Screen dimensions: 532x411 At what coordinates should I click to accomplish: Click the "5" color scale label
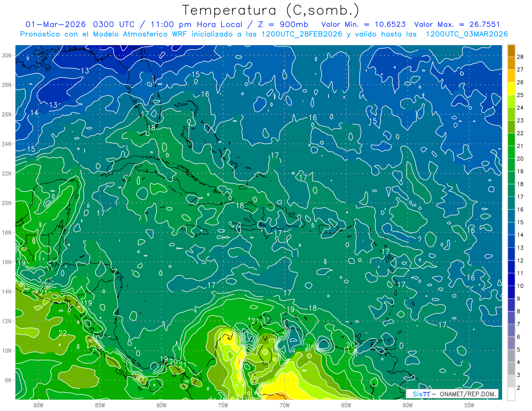pyautogui.click(x=519, y=350)
